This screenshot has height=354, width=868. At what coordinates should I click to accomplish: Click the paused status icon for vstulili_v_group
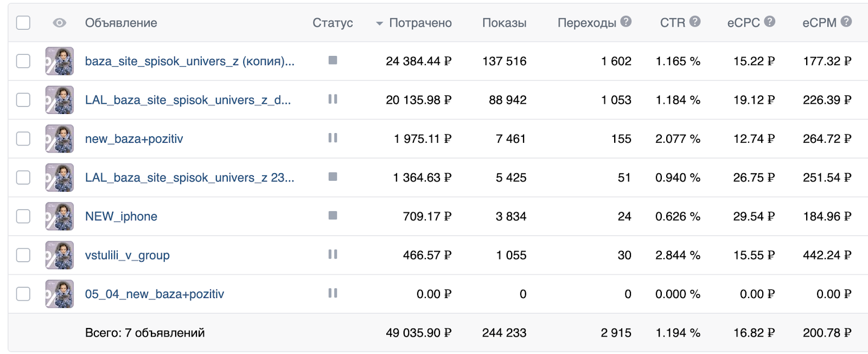coord(333,254)
